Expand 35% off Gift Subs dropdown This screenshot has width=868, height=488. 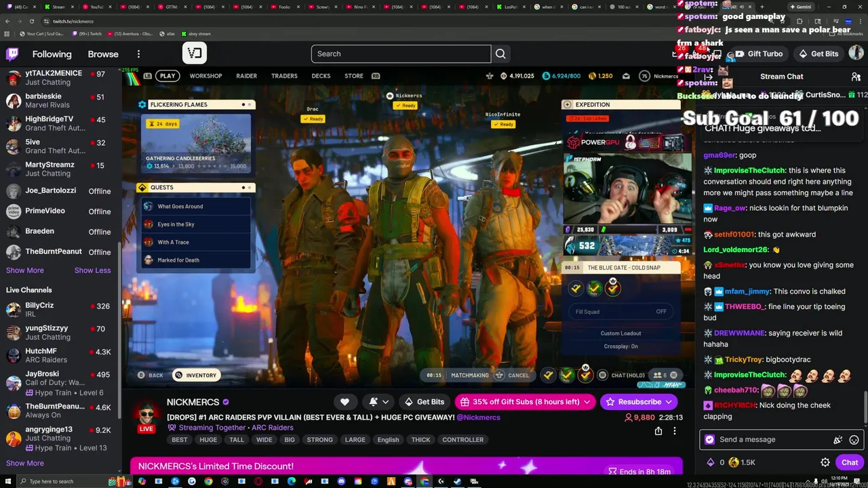click(587, 402)
